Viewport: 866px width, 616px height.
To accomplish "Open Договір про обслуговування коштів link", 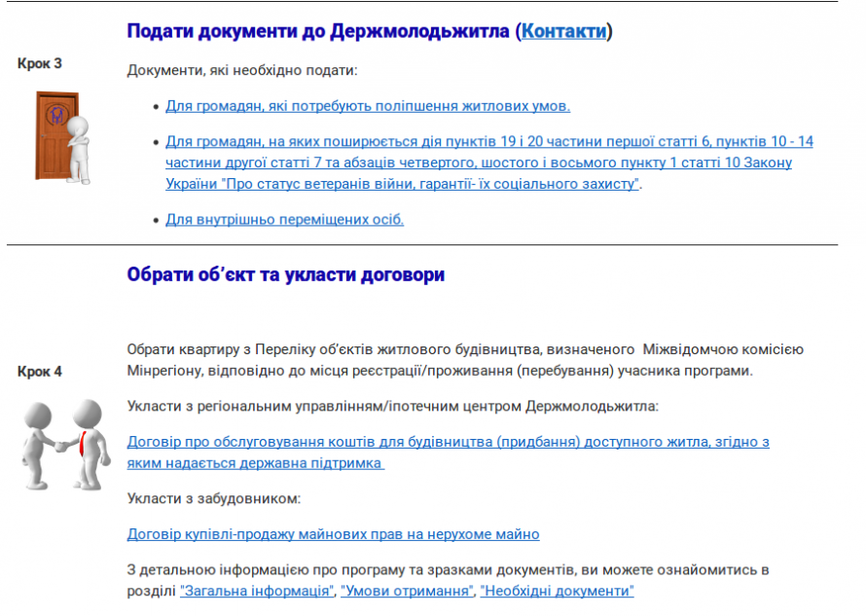I will [x=448, y=442].
